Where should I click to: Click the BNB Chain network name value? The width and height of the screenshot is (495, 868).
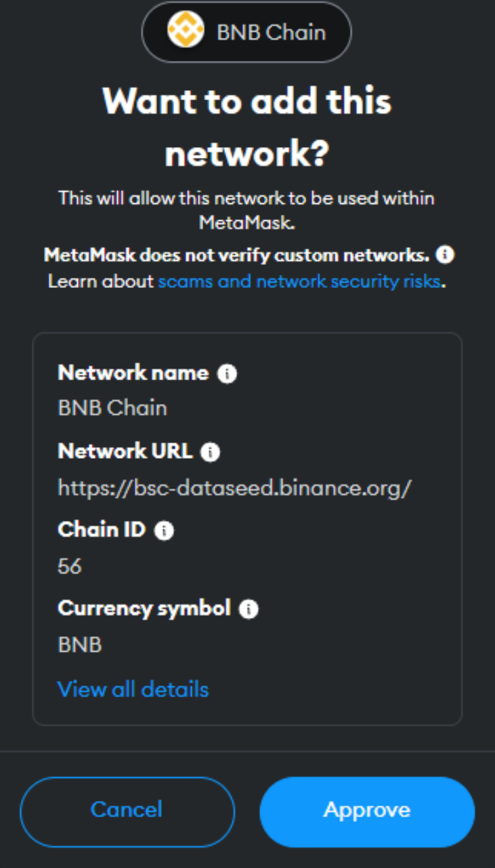click(x=112, y=408)
